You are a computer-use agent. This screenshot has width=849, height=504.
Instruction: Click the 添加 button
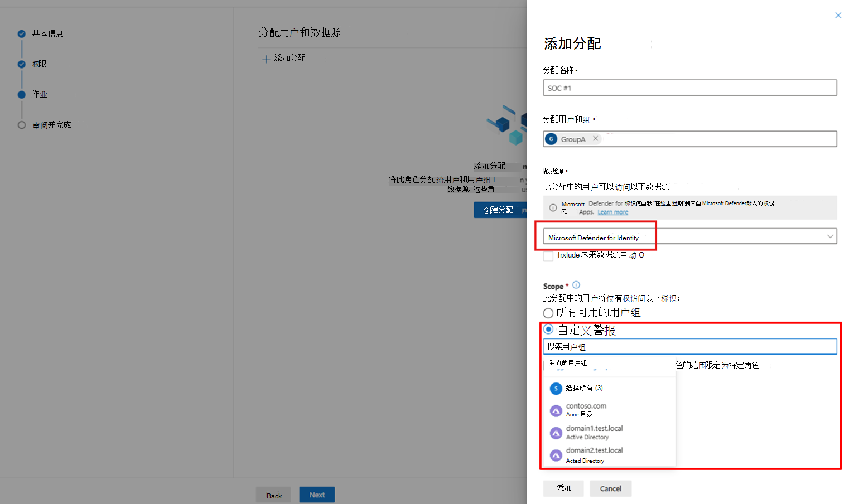click(x=563, y=488)
